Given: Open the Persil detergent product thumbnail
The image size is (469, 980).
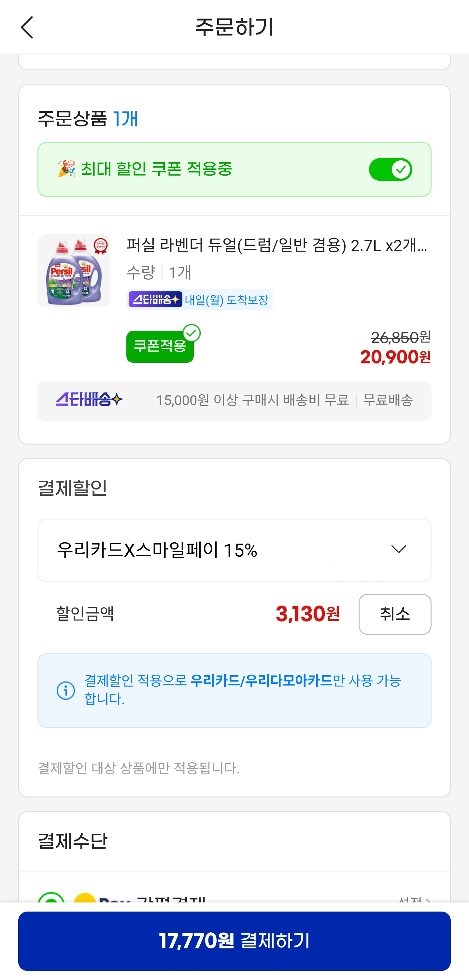Looking at the screenshot, I should coord(74,271).
